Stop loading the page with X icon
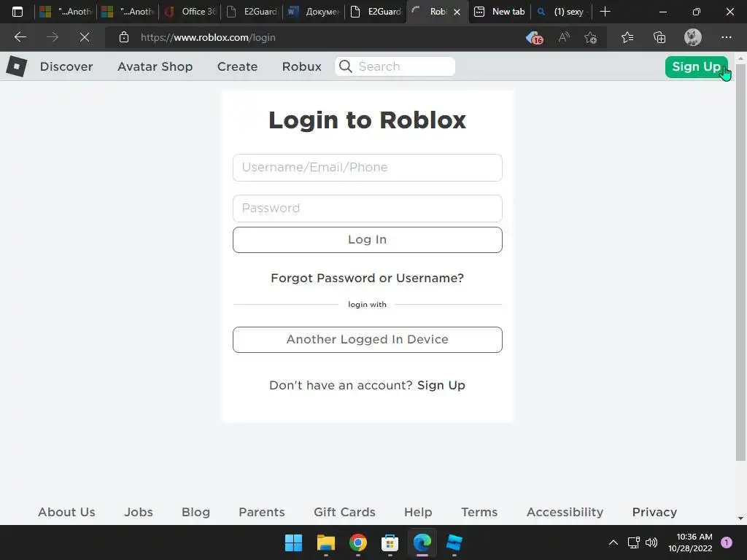 85,37
